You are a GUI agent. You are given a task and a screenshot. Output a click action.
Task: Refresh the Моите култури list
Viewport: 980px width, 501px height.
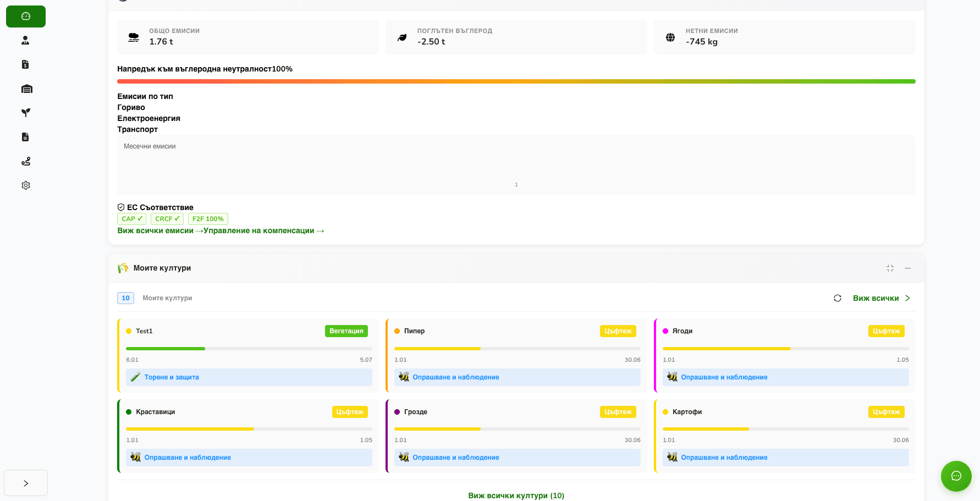tap(837, 298)
